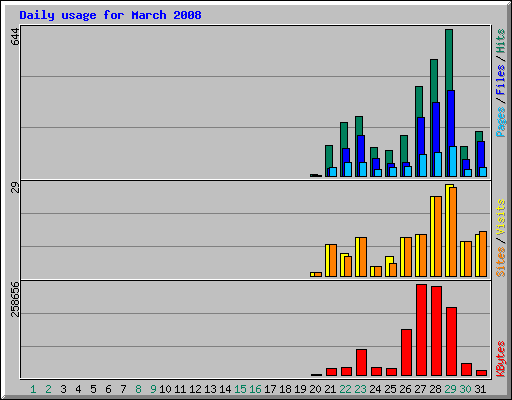Click the blue Files legend label
Screen dimensions: 512x400
500,80
